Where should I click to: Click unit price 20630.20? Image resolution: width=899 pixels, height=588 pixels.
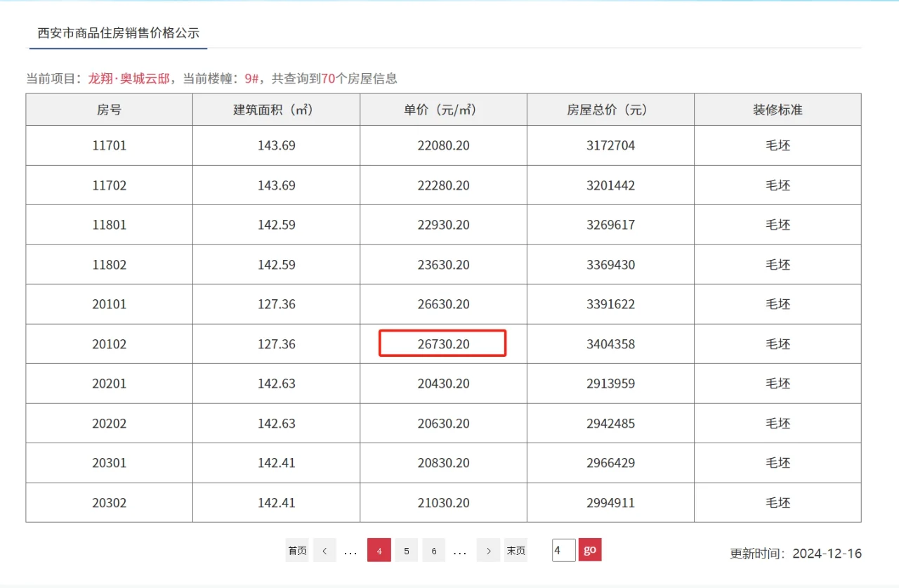point(443,424)
